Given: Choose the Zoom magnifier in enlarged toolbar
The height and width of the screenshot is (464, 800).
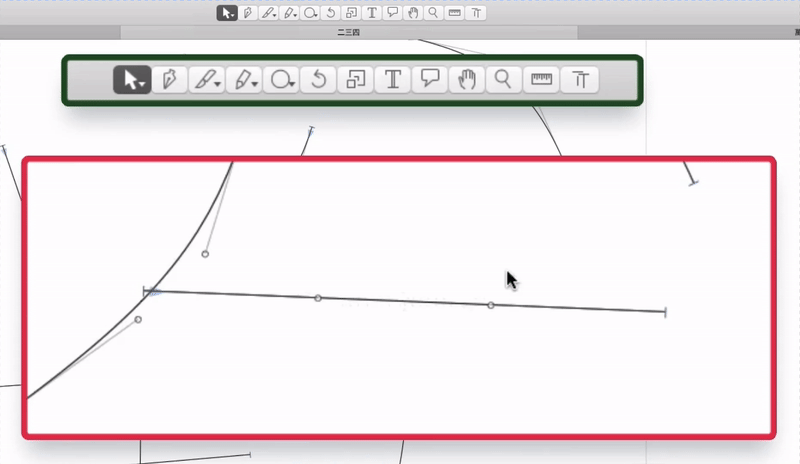Looking at the screenshot, I should click(x=504, y=80).
